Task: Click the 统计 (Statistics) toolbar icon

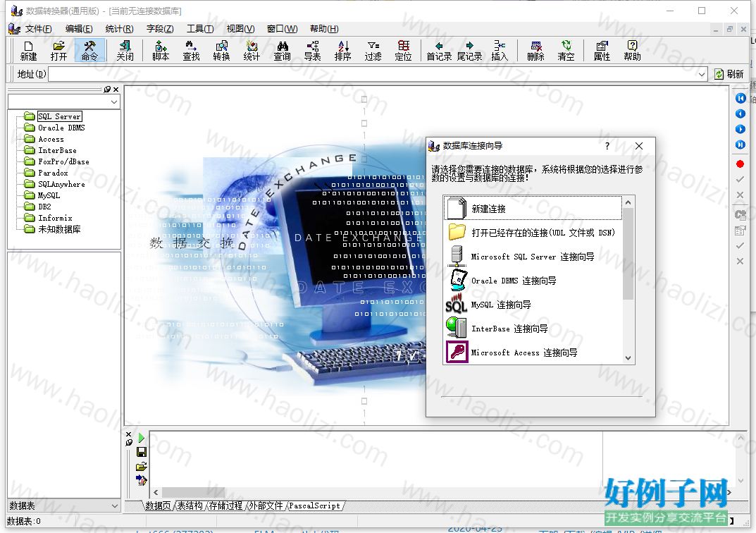Action: [252, 51]
